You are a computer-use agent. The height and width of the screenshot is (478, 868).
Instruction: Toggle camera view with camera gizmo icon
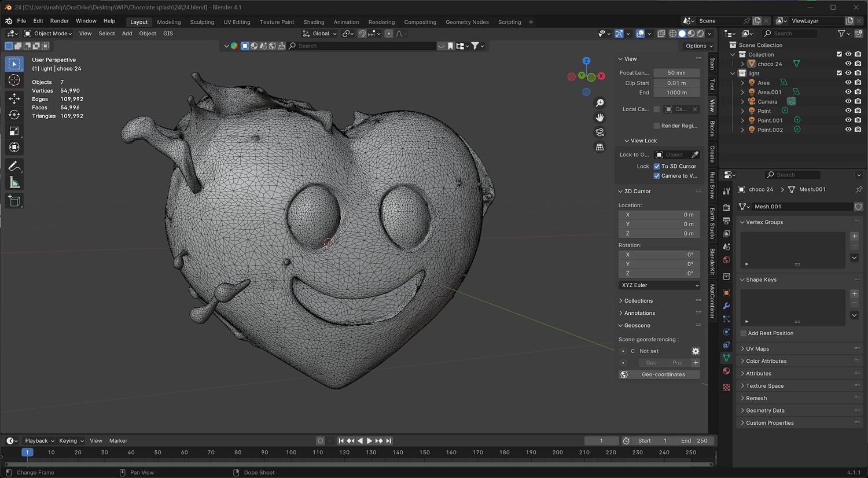click(600, 133)
